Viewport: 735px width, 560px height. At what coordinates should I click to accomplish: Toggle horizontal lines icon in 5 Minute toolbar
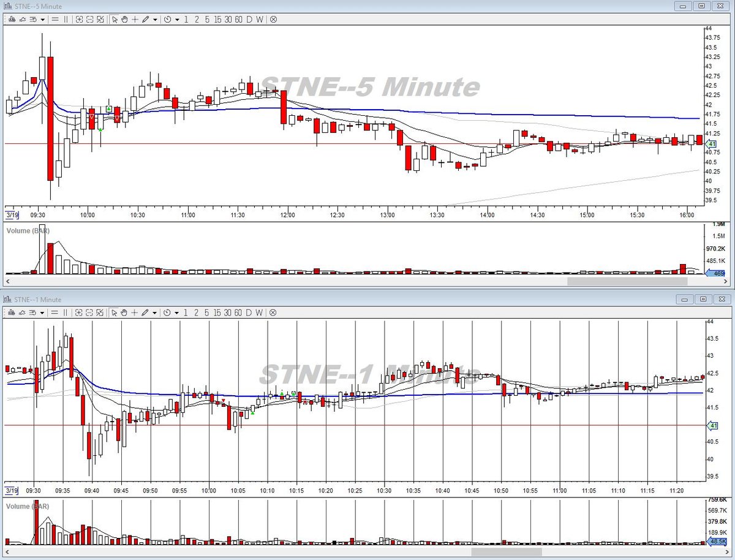(x=55, y=19)
